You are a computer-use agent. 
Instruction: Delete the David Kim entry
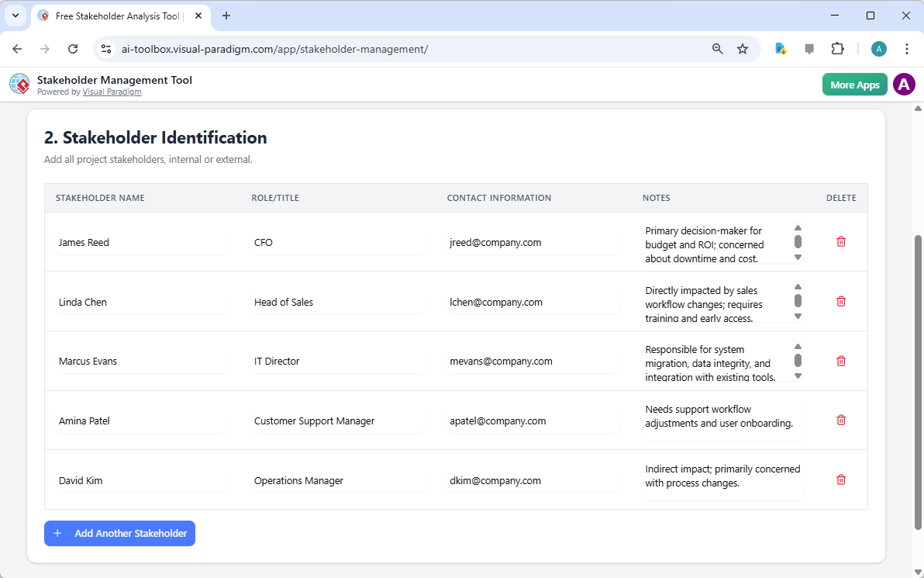click(840, 479)
